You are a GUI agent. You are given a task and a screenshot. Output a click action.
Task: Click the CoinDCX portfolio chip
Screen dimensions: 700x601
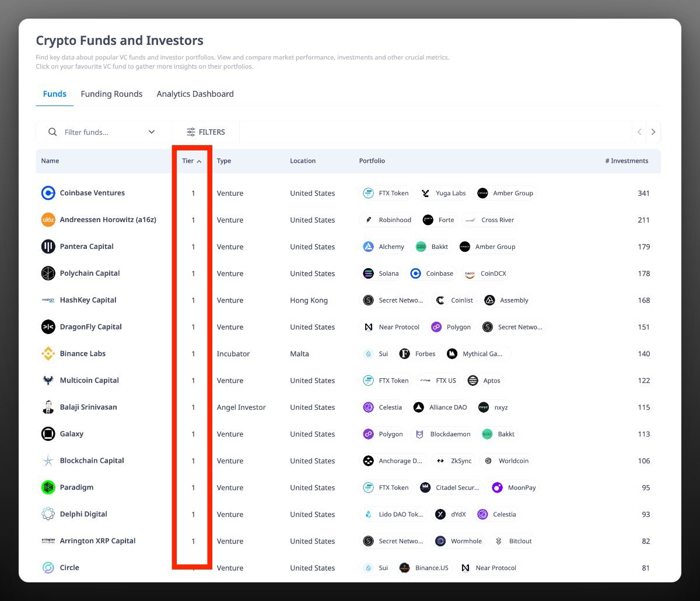click(x=485, y=273)
